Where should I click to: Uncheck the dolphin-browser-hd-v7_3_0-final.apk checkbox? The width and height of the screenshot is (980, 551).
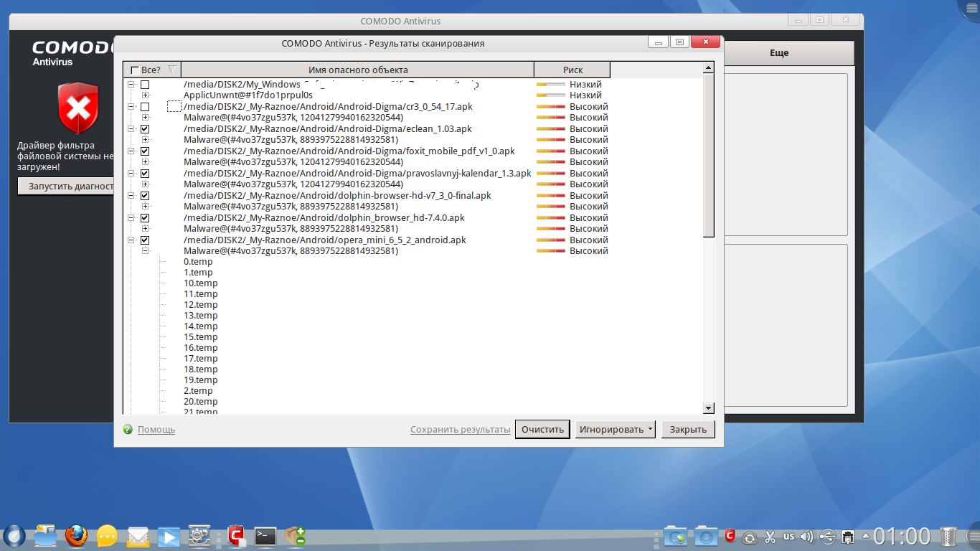[145, 196]
